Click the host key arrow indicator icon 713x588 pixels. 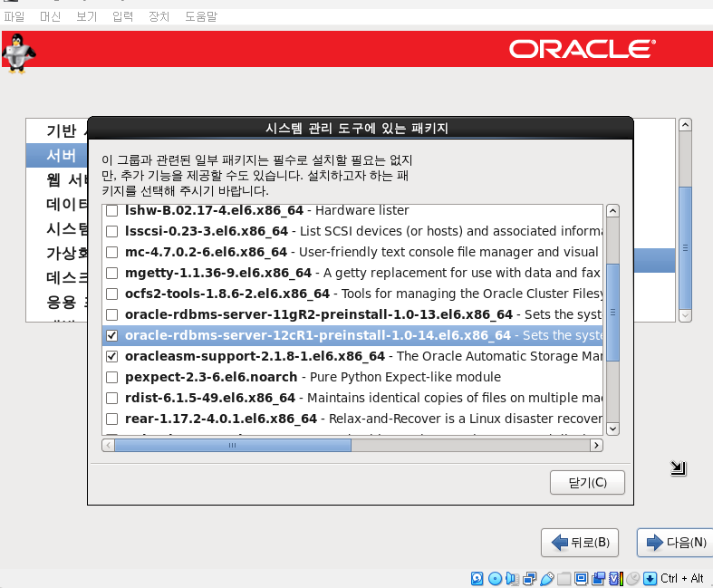coord(650,578)
